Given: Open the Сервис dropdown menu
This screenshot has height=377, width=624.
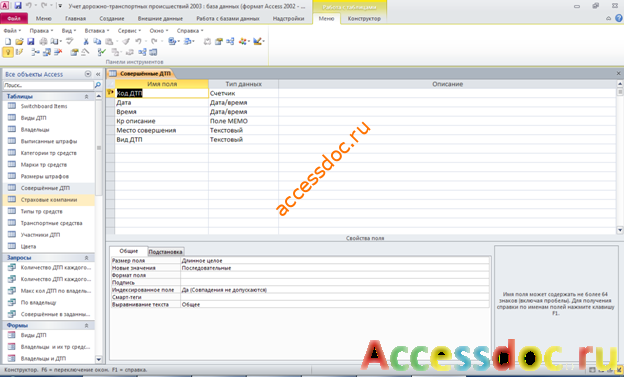Looking at the screenshot, I should [x=129, y=31].
